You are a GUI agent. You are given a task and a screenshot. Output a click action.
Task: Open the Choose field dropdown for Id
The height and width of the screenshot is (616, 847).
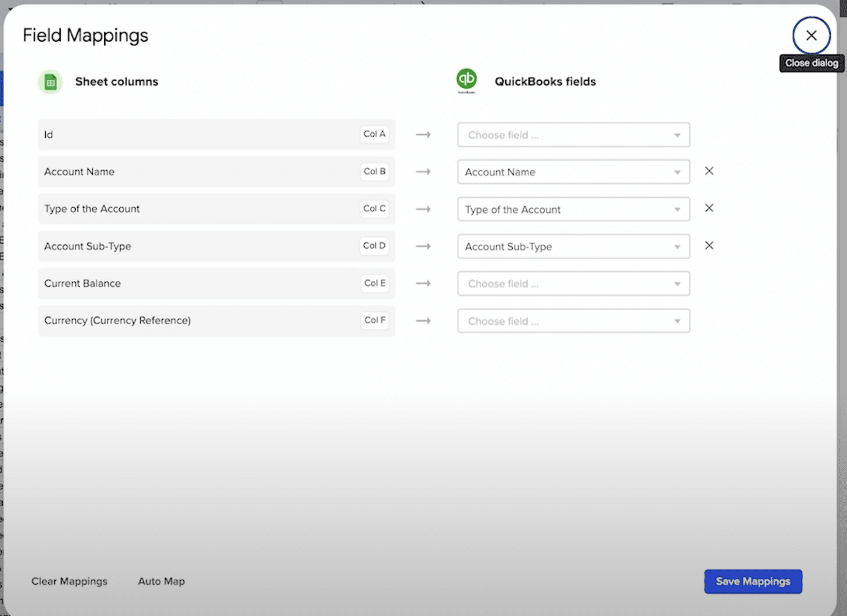[573, 135]
